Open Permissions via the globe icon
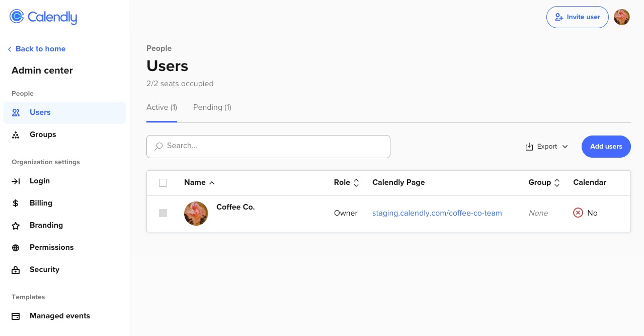644x336 pixels. [x=16, y=248]
